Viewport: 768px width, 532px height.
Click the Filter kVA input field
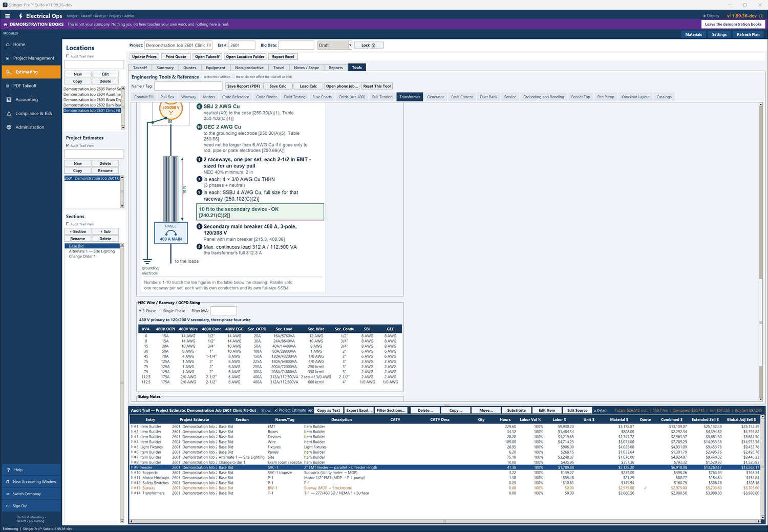223,311
